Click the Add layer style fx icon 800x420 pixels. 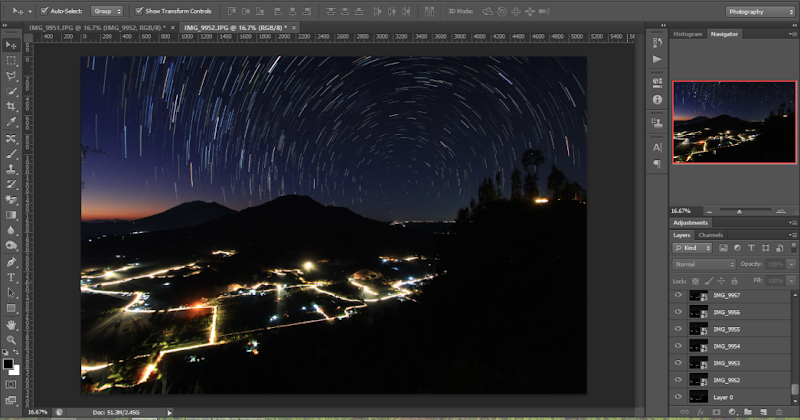(701, 412)
